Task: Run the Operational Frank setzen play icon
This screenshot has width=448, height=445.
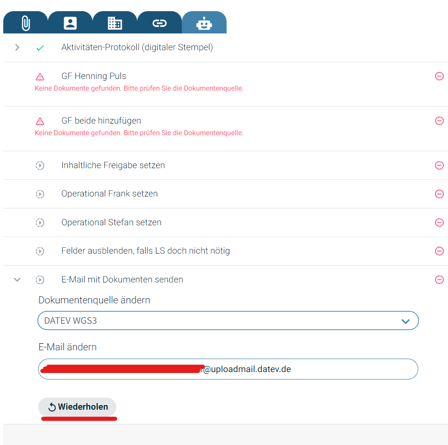Action: tap(40, 194)
